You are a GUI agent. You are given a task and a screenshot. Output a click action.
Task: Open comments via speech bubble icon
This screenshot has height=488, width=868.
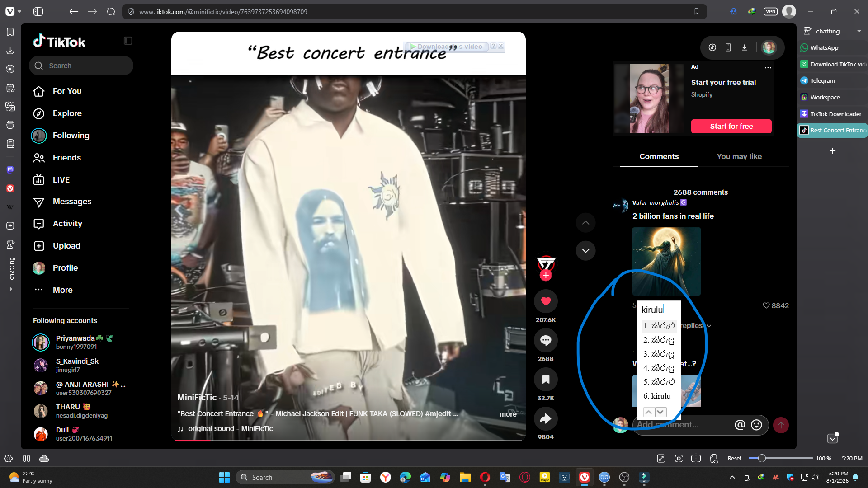546,340
